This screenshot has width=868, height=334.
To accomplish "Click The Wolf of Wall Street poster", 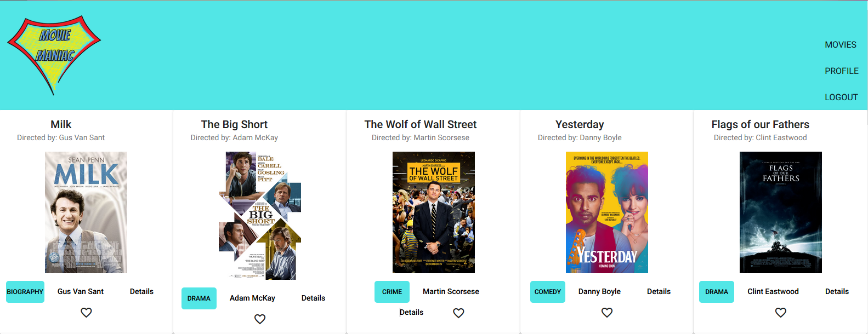I will tap(434, 212).
